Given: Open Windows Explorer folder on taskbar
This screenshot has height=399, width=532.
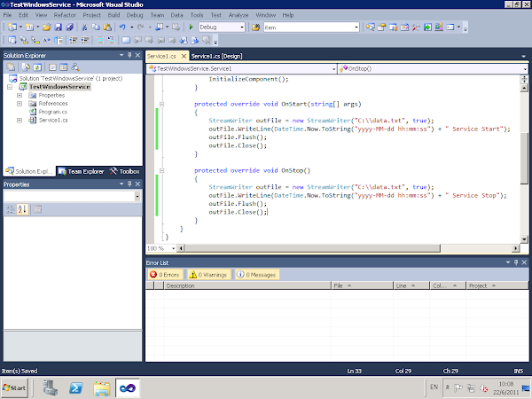Looking at the screenshot, I should pos(102,387).
